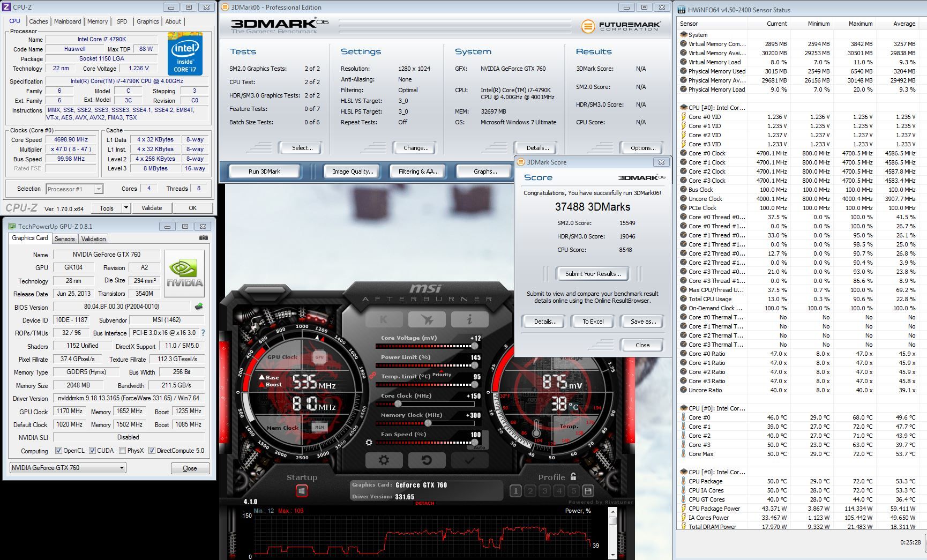Viewport: 927px width, 560px height.
Task: Collapse the first CPU [#0] group with Core VID rows
Action: pos(683,108)
